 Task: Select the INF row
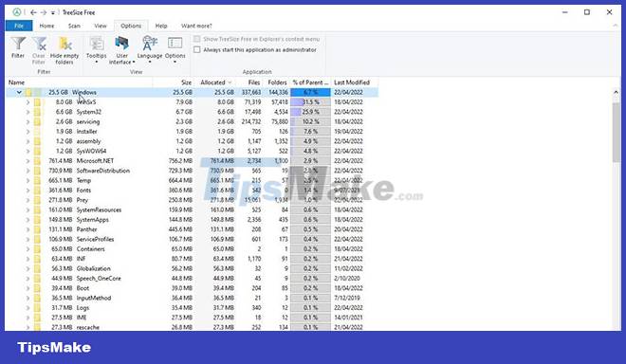click(x=192, y=259)
